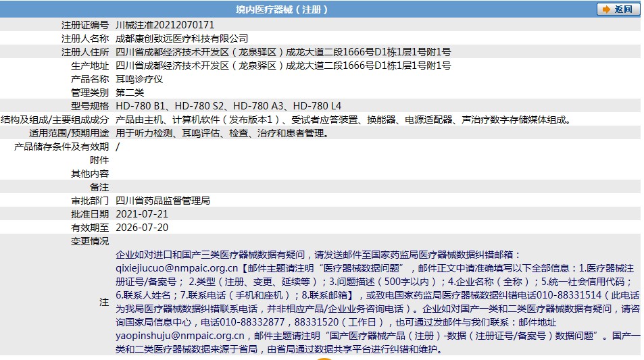This screenshot has height=360, width=644.
Task: Click the 返回 back button
Action: (x=618, y=9)
